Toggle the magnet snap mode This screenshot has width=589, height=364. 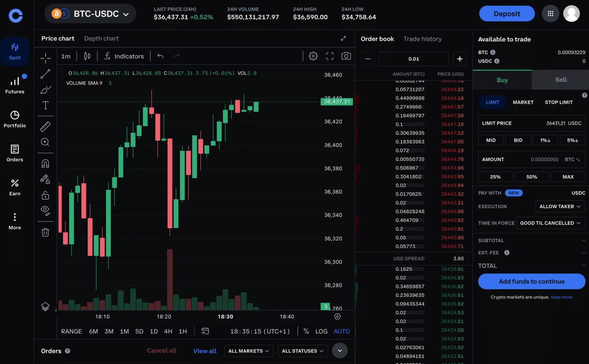coord(45,164)
